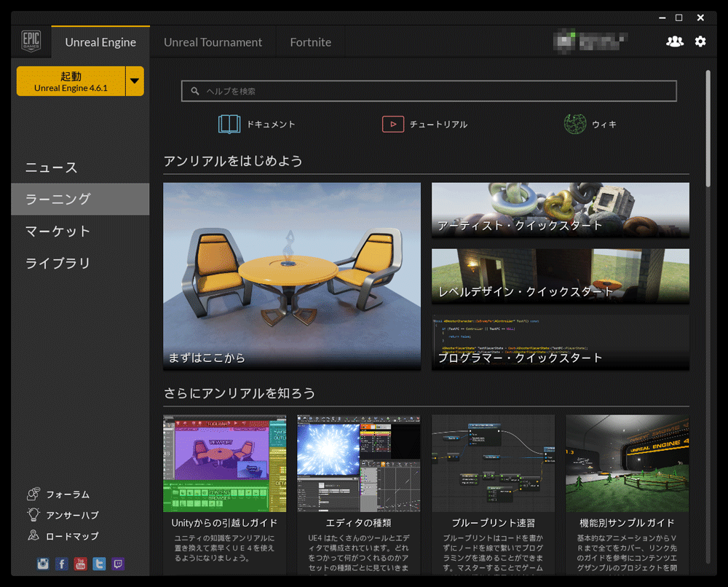
Task: Click the ヘルプを検索 search field
Action: tap(429, 91)
